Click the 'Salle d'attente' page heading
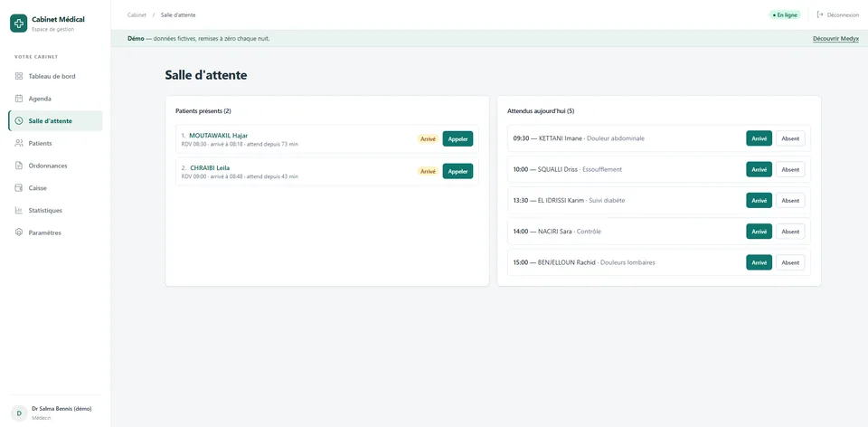Viewport: 868px width, 427px height. (206, 75)
